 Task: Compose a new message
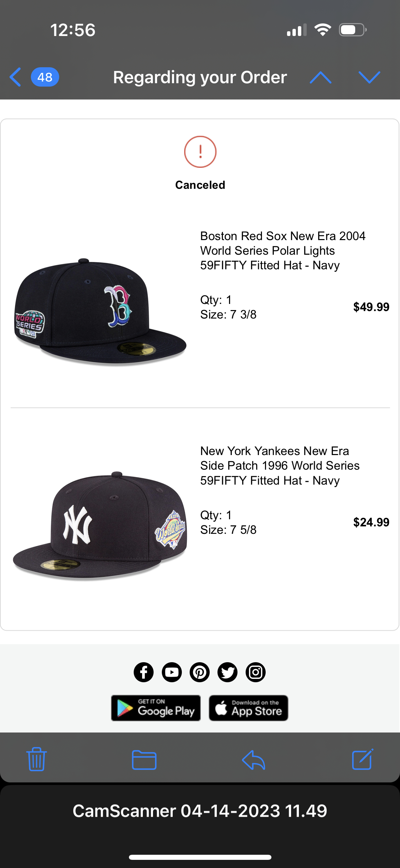point(362,759)
